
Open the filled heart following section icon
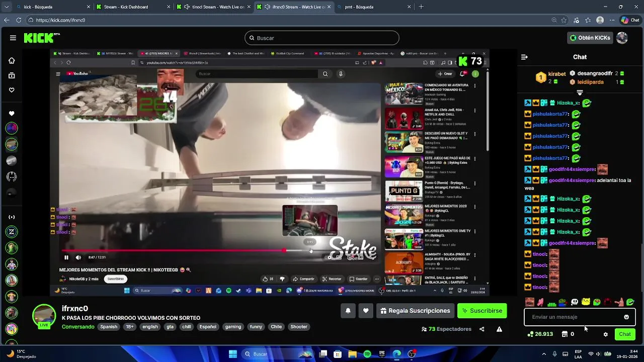tap(12, 114)
